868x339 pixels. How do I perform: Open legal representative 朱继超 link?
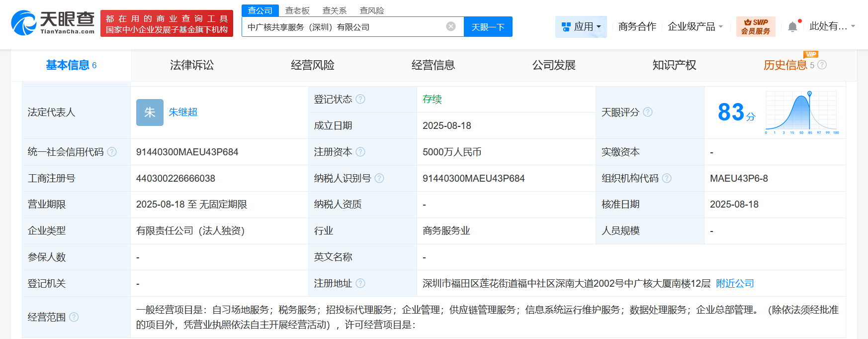tap(183, 112)
